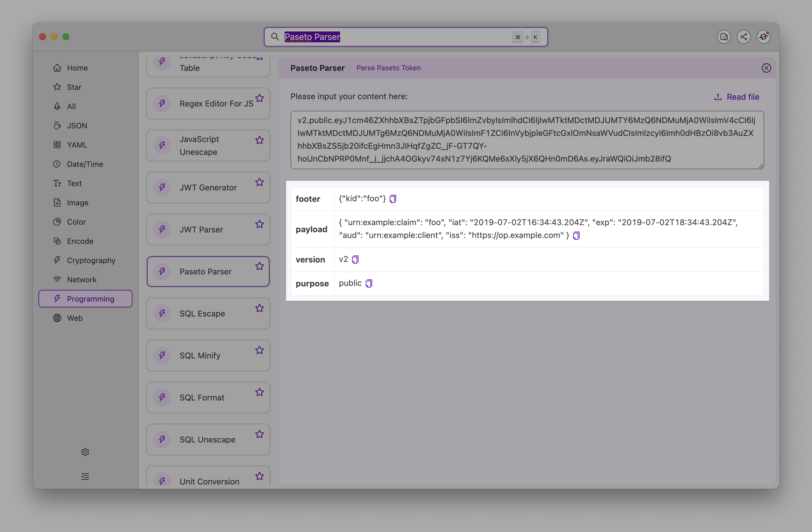The height and width of the screenshot is (532, 812).
Task: Star the SQL Format tool
Action: click(260, 392)
